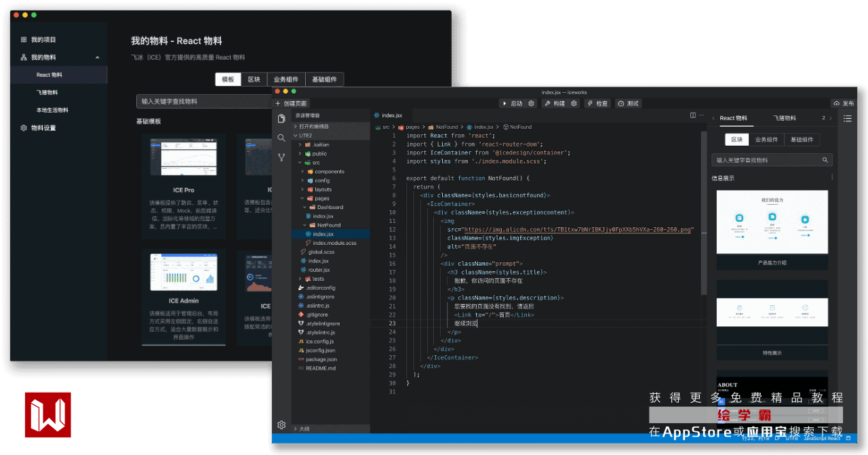
Task: Open the Explorer files icon in activity bar
Action: pos(281,119)
